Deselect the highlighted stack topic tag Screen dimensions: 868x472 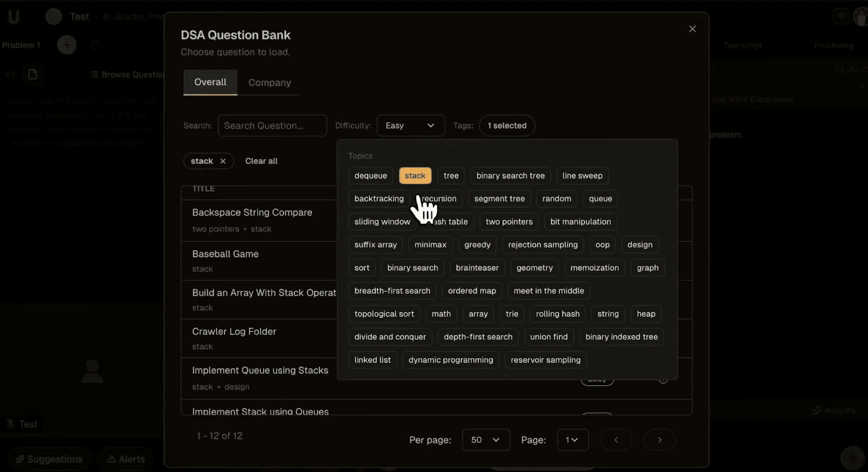click(x=415, y=176)
